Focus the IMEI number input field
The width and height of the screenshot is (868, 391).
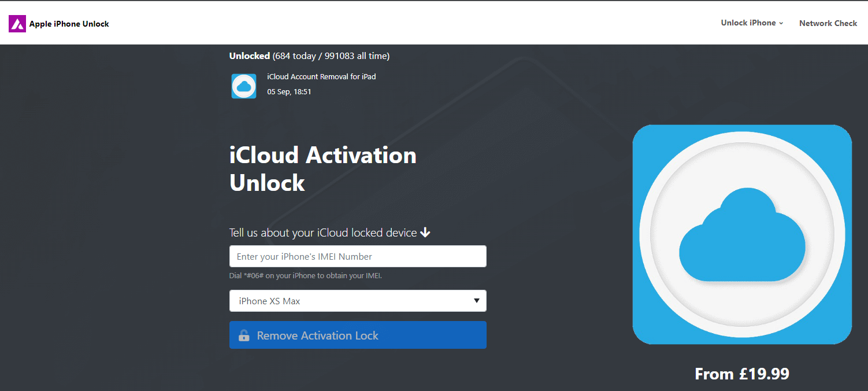point(357,256)
